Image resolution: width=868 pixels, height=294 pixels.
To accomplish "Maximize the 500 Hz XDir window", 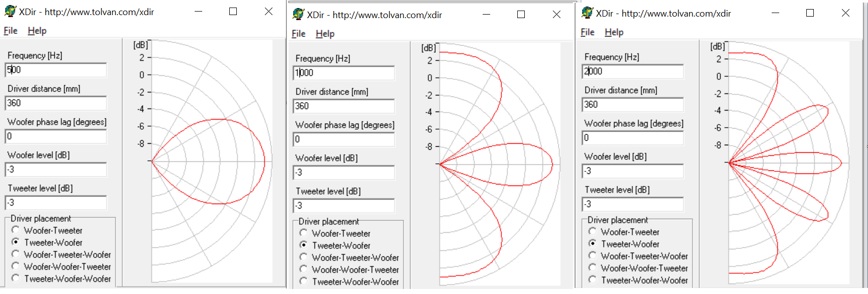I will click(x=233, y=11).
